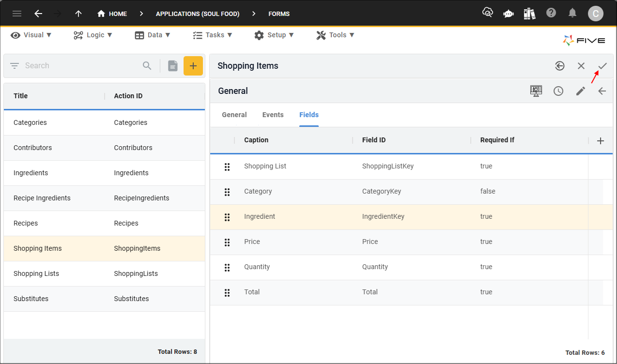
Task: Click the Quantity caption cell
Action: pyautogui.click(x=257, y=267)
